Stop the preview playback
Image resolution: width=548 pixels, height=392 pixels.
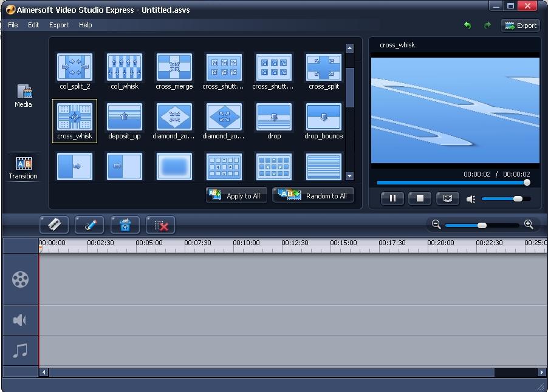click(420, 198)
